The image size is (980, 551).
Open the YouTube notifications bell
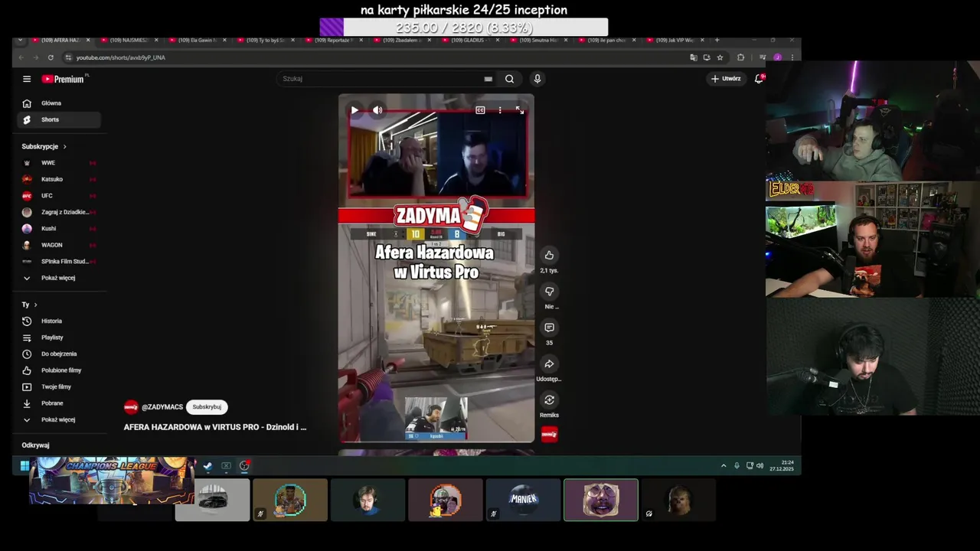click(759, 79)
